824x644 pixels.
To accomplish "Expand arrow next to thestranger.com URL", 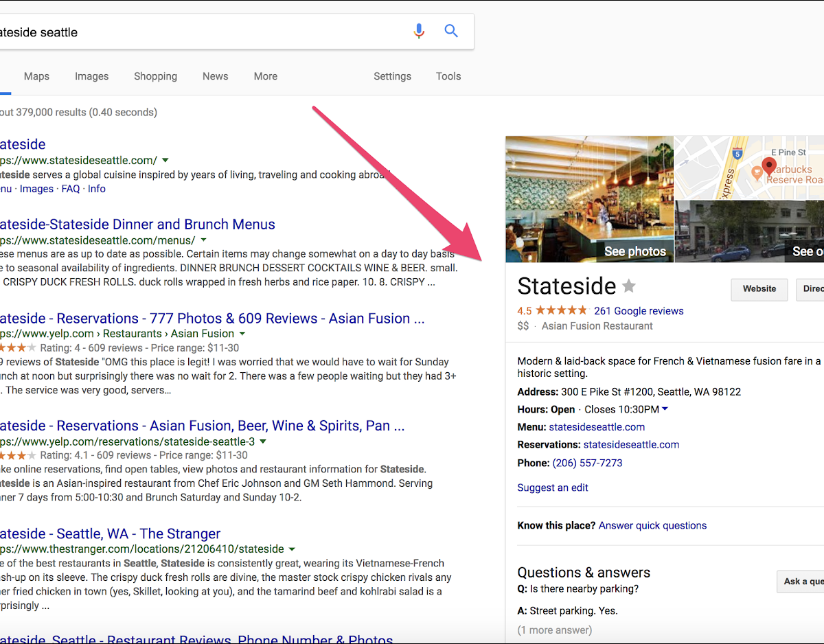I will pyautogui.click(x=292, y=549).
